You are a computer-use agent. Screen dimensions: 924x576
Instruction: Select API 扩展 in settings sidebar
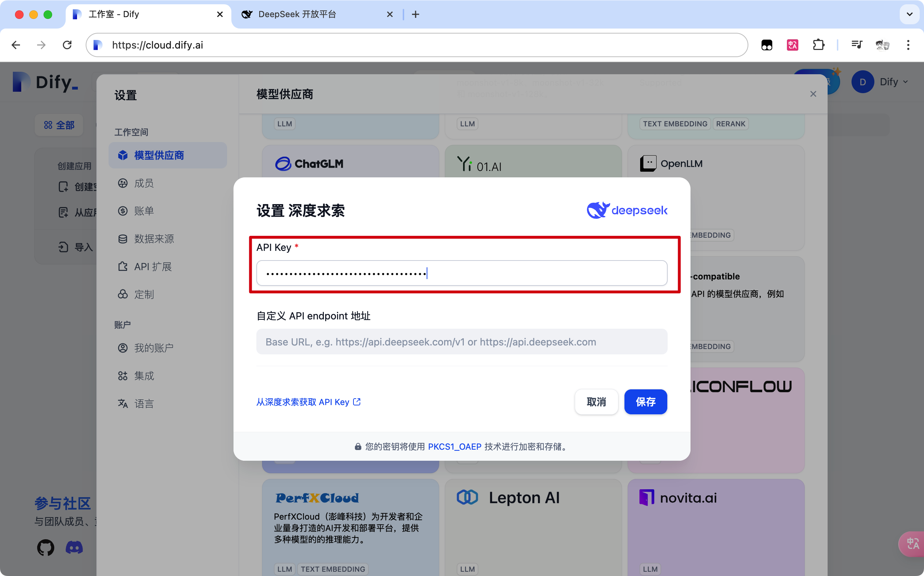point(168,267)
